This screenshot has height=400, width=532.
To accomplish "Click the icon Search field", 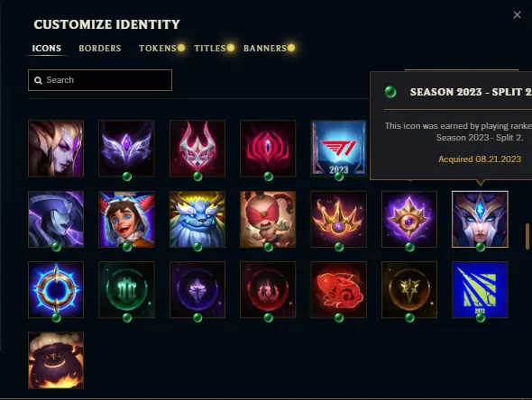I will pos(100,80).
